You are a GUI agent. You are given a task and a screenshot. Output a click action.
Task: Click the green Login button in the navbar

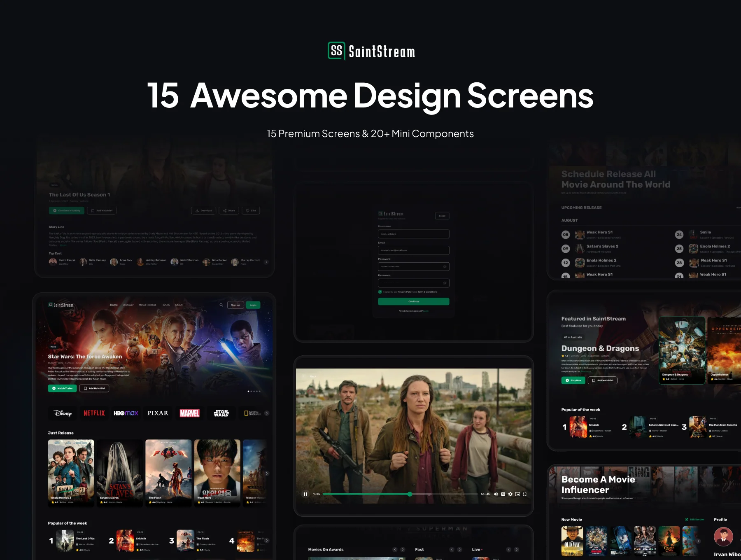253,305
